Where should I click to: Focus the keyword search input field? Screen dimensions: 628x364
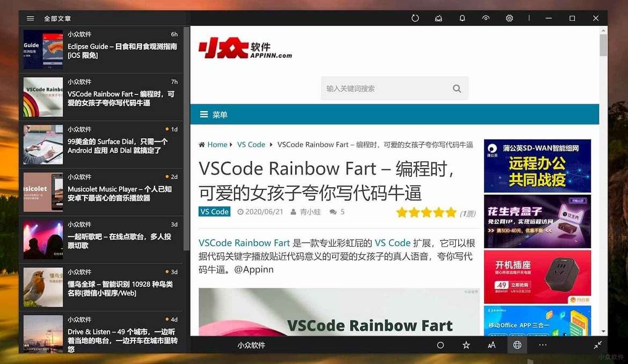tap(394, 88)
